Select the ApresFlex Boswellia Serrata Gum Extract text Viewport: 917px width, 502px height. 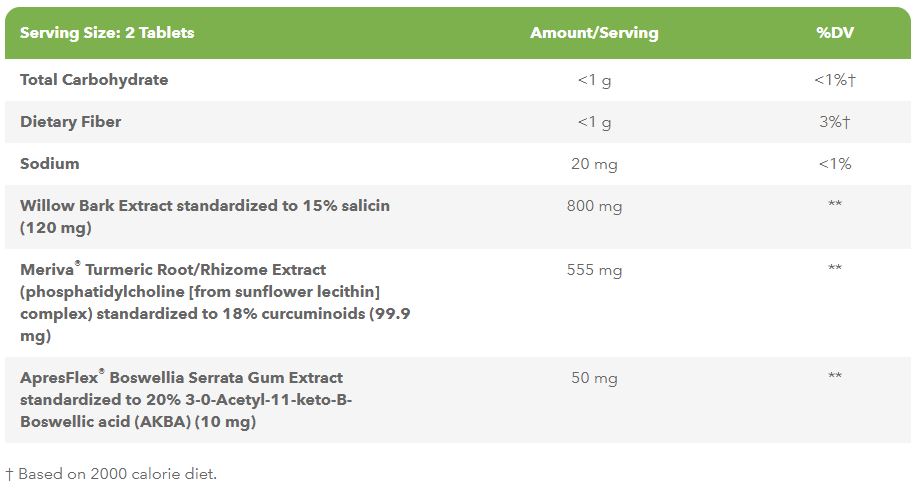[x=185, y=400]
